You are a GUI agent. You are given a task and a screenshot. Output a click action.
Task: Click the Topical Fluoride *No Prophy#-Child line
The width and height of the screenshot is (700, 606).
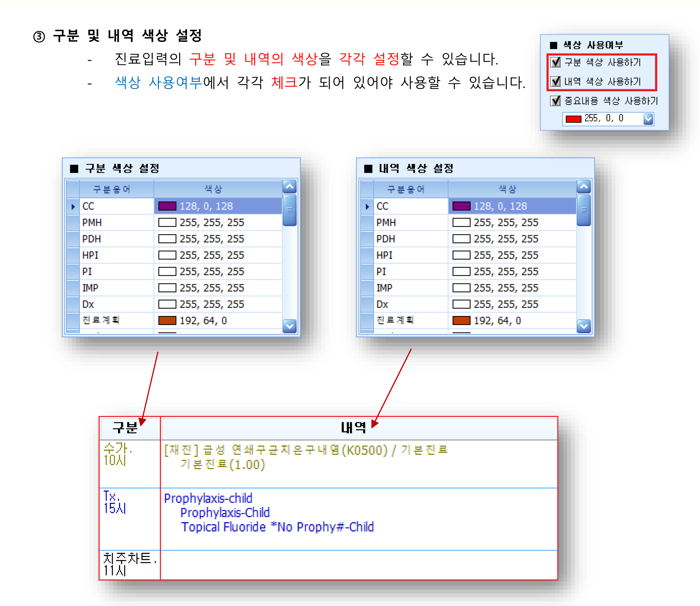pos(278,527)
